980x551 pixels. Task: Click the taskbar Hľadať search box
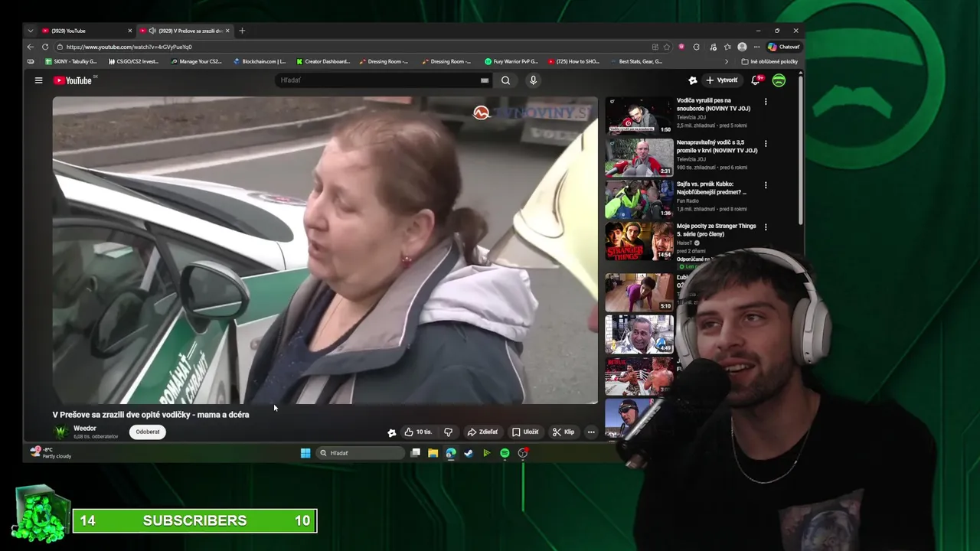click(x=360, y=453)
